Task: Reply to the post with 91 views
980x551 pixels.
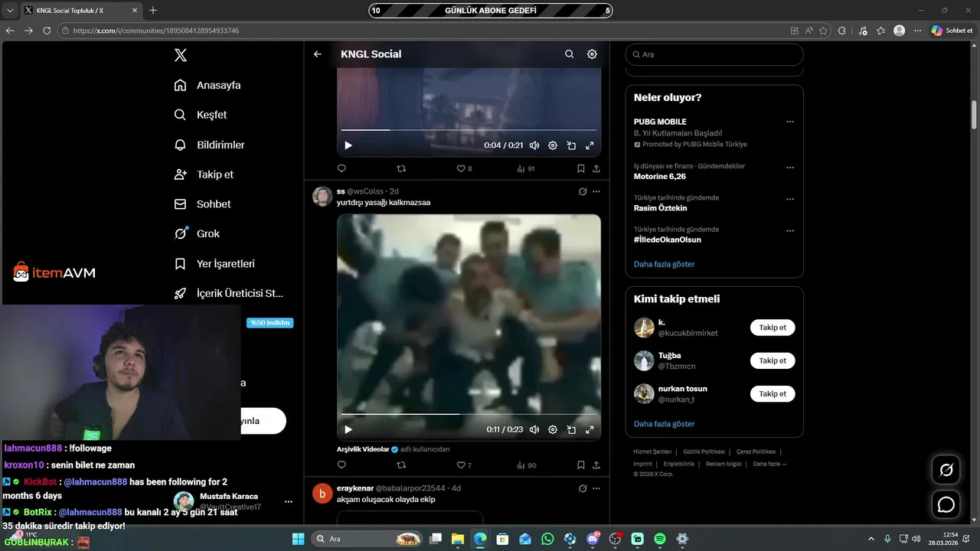Action: [x=341, y=168]
